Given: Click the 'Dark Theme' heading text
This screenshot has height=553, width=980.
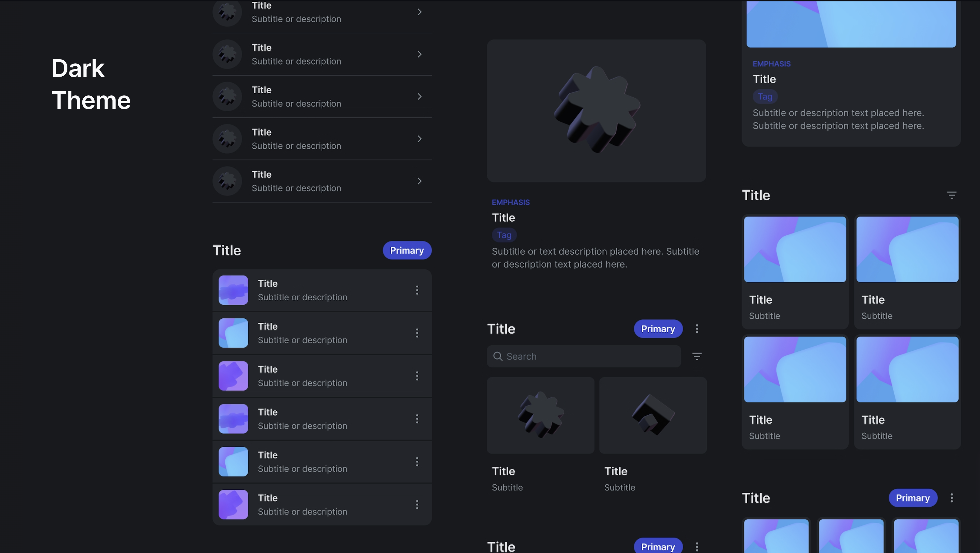Looking at the screenshot, I should click(x=91, y=84).
